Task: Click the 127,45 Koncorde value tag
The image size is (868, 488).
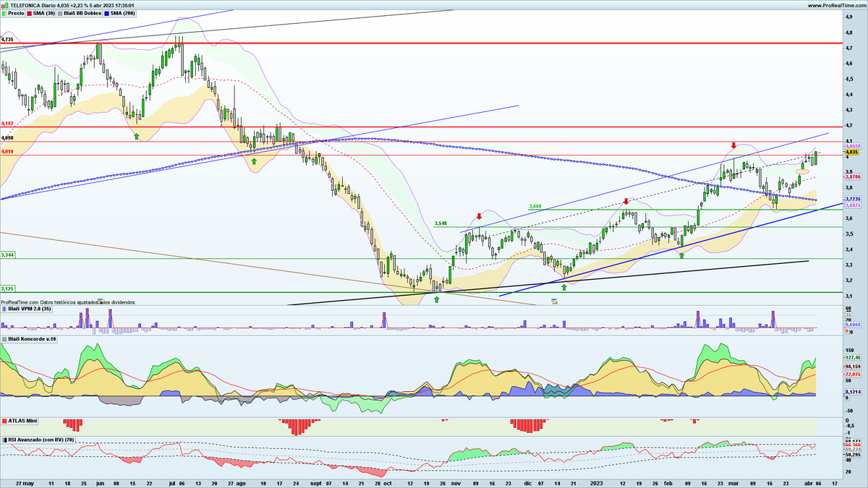Action: (x=853, y=357)
